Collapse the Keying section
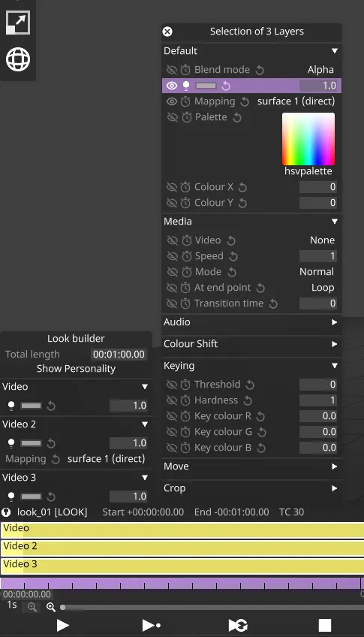Image resolution: width=364 pixels, height=637 pixels. pyautogui.click(x=335, y=366)
